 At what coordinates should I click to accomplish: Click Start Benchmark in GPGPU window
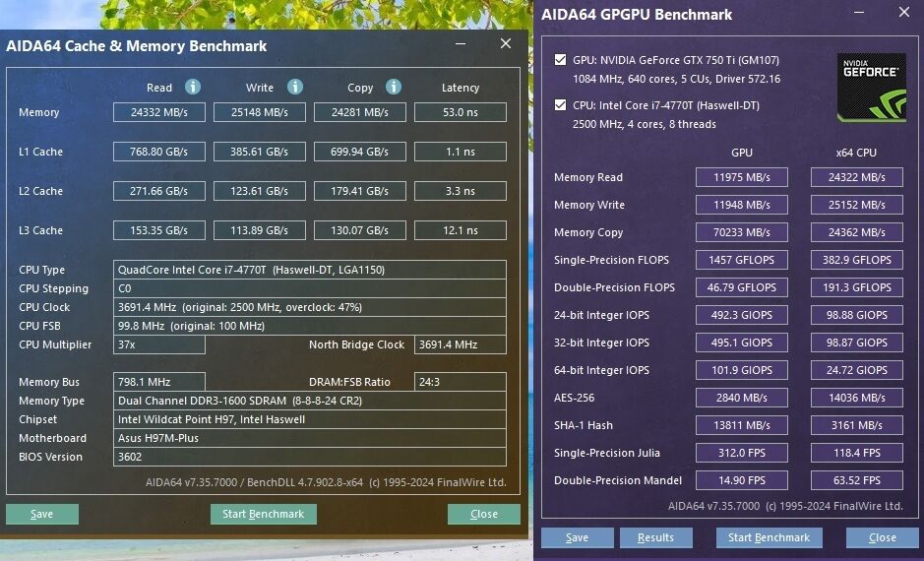[x=769, y=537]
